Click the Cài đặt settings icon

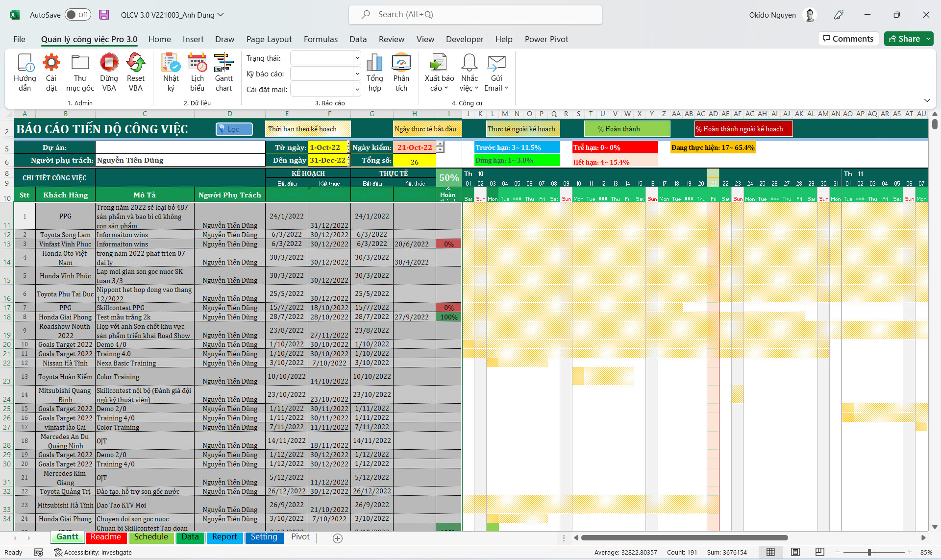click(51, 72)
